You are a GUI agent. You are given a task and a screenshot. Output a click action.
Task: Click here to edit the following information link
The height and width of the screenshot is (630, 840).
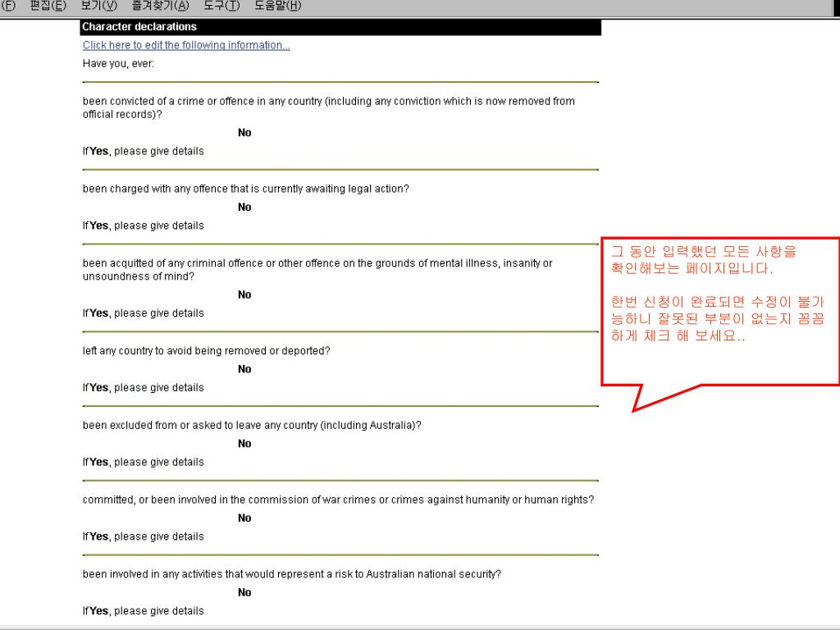[x=186, y=45]
